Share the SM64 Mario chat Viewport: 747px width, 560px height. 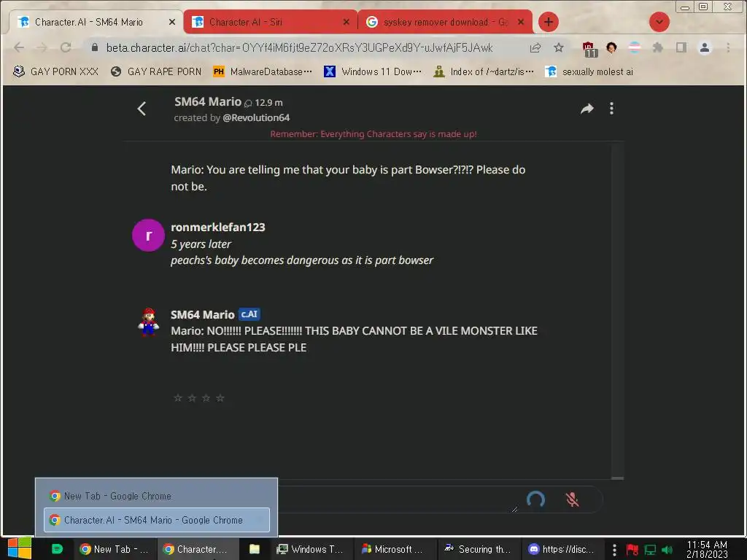[587, 109]
